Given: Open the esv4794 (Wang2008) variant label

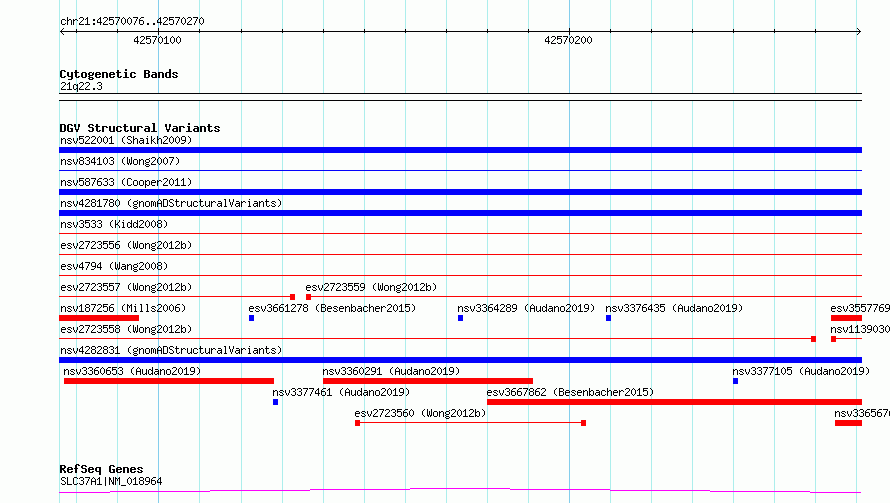Looking at the screenshot, I should click(x=114, y=266).
